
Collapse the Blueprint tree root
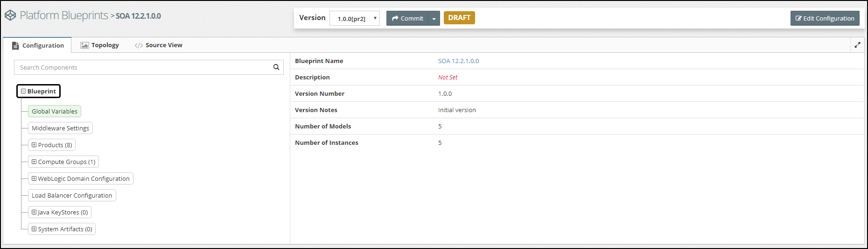click(x=23, y=91)
